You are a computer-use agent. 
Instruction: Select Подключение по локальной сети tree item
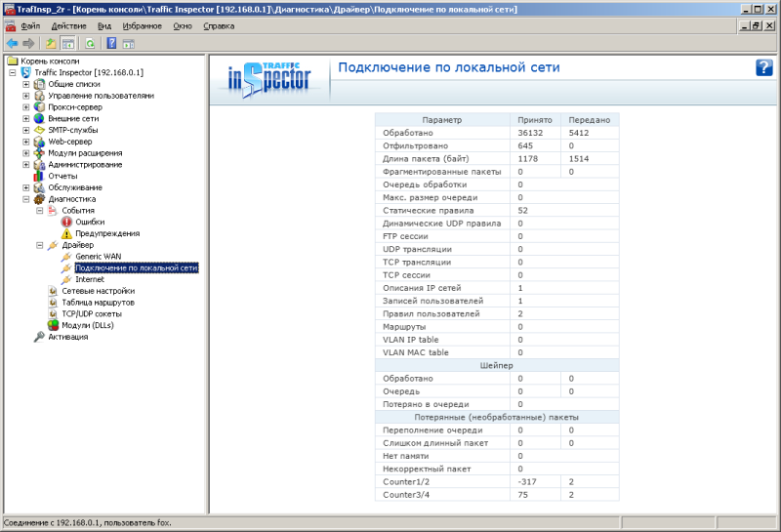click(137, 267)
